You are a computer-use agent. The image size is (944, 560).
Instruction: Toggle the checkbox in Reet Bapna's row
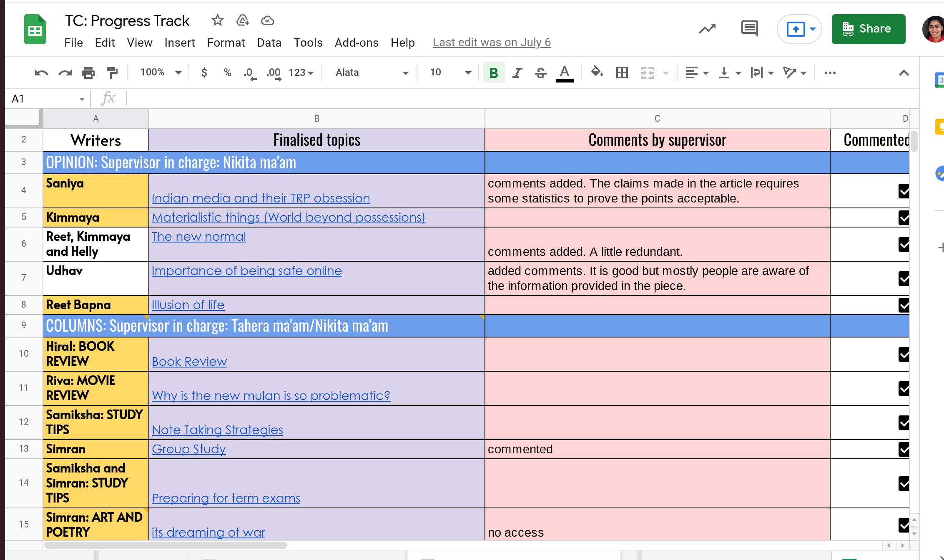click(904, 305)
